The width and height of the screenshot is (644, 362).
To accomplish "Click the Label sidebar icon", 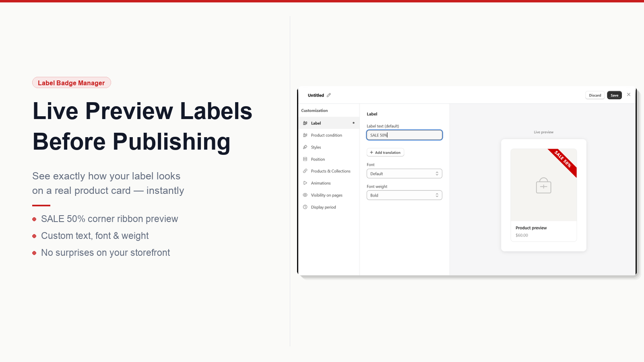I will coord(305,123).
